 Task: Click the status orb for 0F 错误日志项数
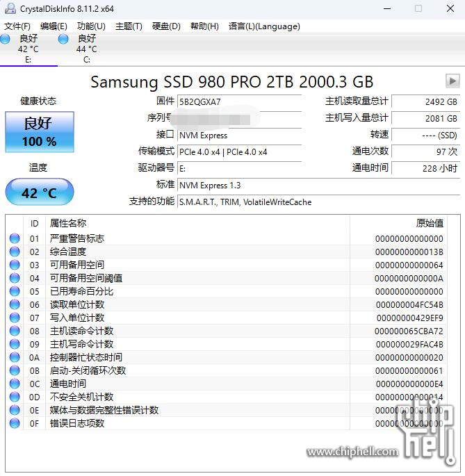15,423
